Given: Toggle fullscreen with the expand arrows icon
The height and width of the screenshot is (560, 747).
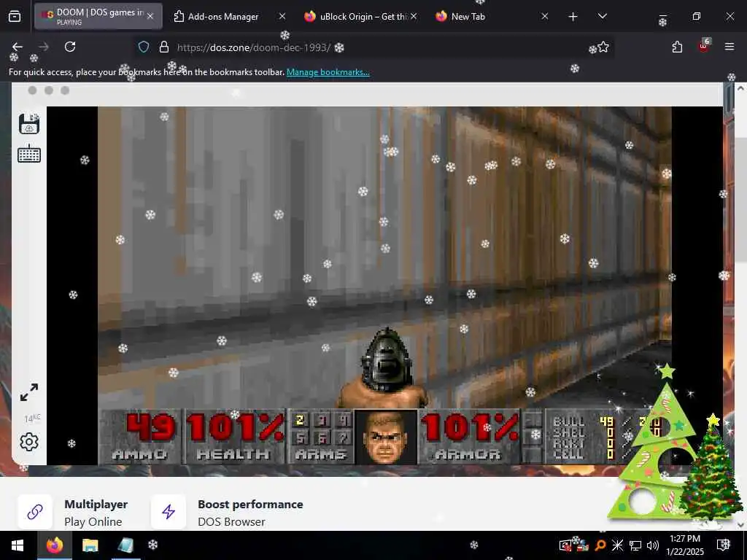Looking at the screenshot, I should [29, 392].
